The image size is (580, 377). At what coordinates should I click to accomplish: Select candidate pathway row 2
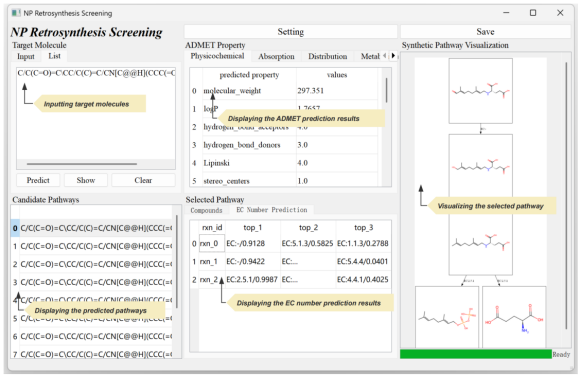(92, 264)
